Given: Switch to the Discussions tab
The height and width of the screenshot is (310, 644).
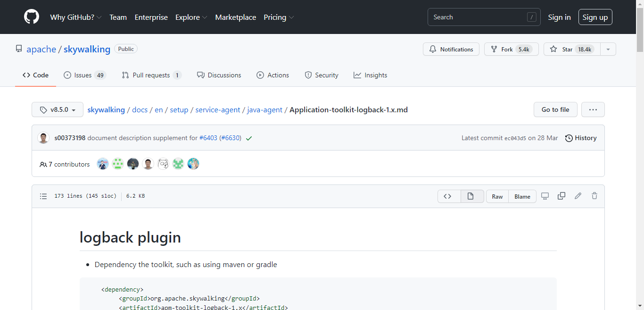Looking at the screenshot, I should click(x=219, y=75).
